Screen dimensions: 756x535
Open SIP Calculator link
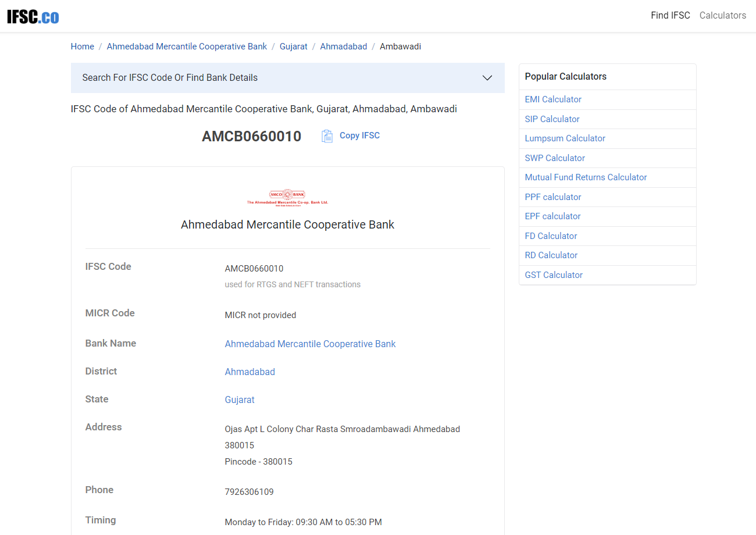coord(552,119)
